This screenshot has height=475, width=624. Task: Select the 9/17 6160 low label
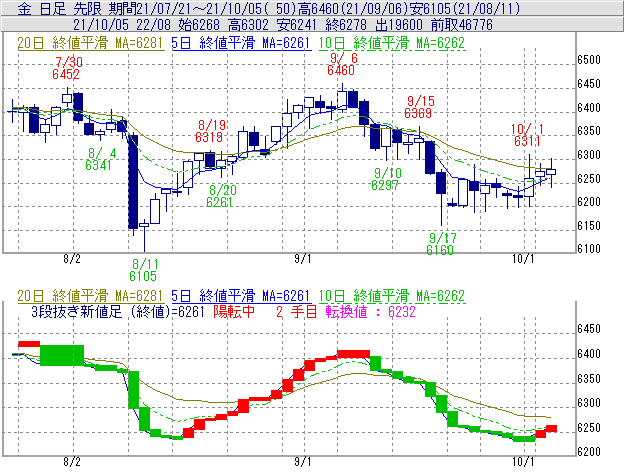coord(441,244)
